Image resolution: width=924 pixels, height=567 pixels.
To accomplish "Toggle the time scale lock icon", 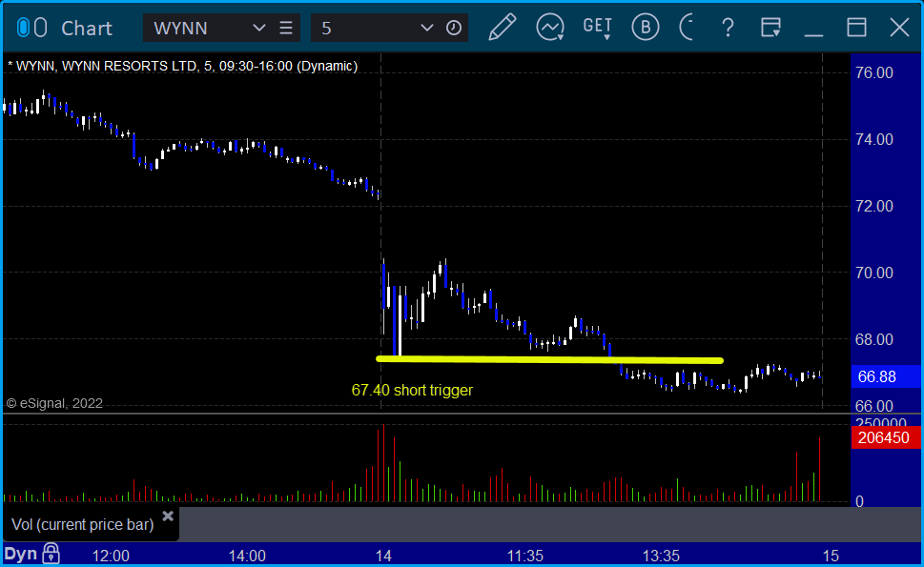I will point(51,554).
